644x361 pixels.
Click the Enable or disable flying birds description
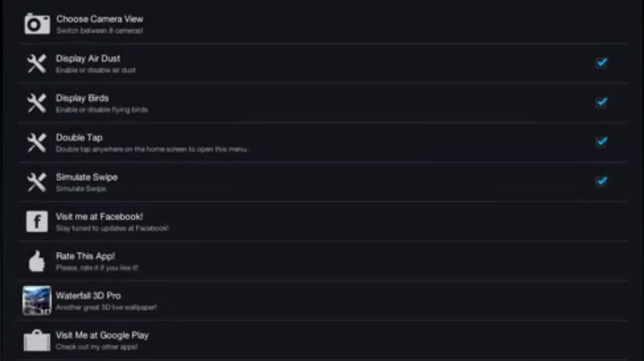coord(102,110)
